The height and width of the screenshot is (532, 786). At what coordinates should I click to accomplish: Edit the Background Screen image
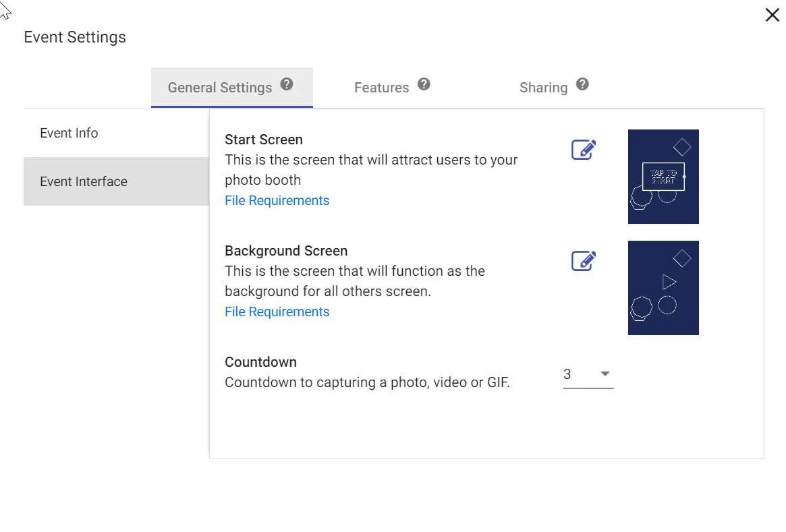coord(584,260)
